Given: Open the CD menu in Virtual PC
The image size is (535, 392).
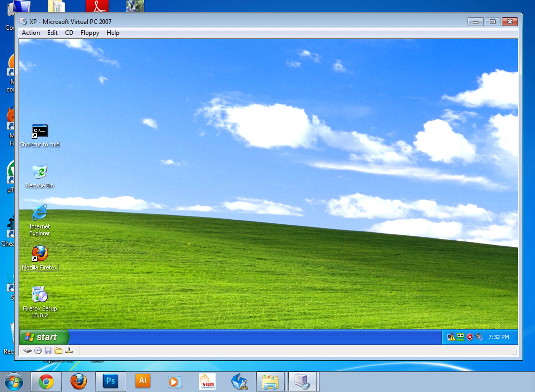Looking at the screenshot, I should pyautogui.click(x=69, y=33).
